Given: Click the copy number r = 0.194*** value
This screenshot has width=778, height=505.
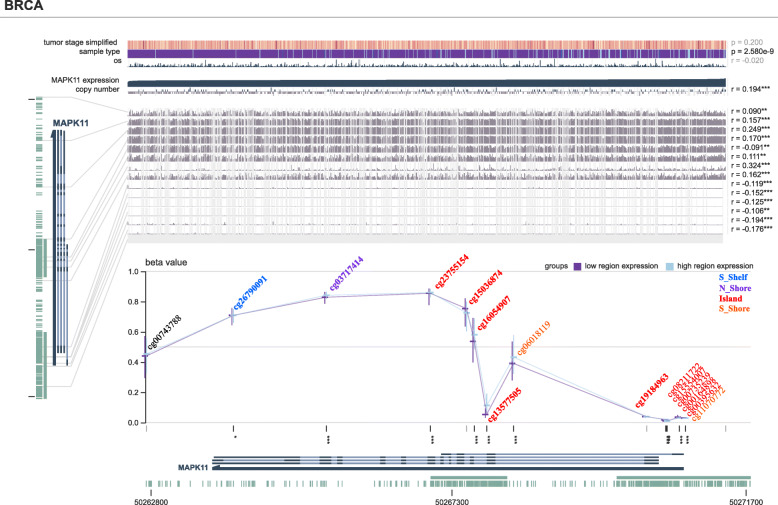Looking at the screenshot, I should click(x=750, y=89).
